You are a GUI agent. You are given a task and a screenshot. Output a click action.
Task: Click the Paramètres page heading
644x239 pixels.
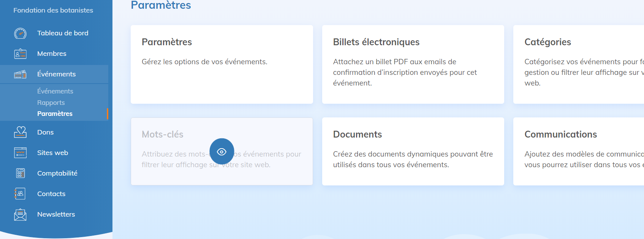tap(161, 5)
